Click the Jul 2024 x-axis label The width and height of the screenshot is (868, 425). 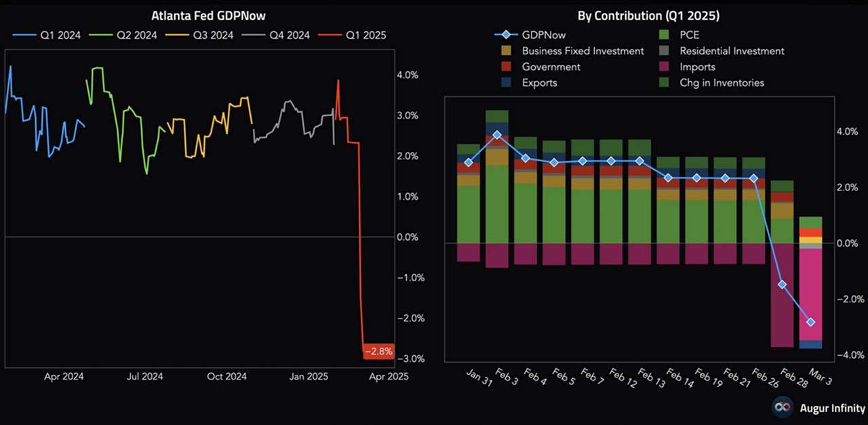145,377
